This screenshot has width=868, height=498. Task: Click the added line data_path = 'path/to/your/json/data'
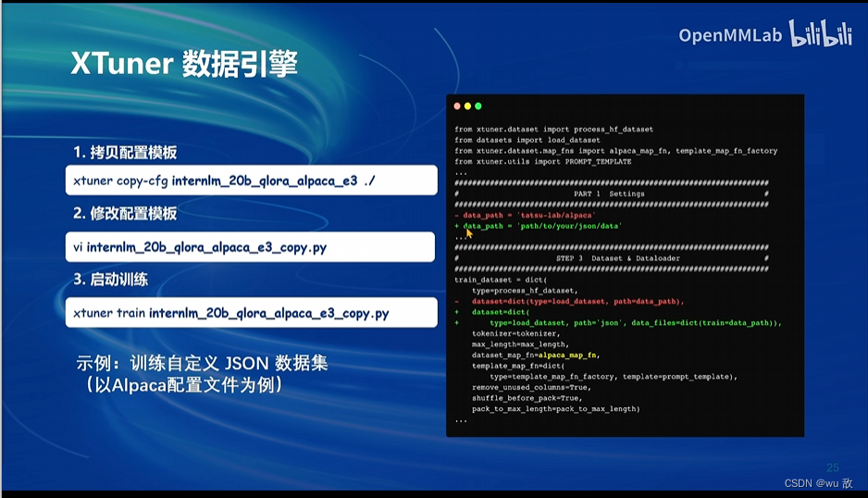coord(538,226)
